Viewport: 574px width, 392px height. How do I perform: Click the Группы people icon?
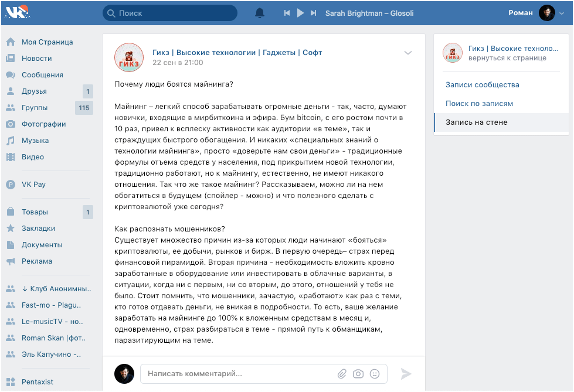tap(11, 108)
